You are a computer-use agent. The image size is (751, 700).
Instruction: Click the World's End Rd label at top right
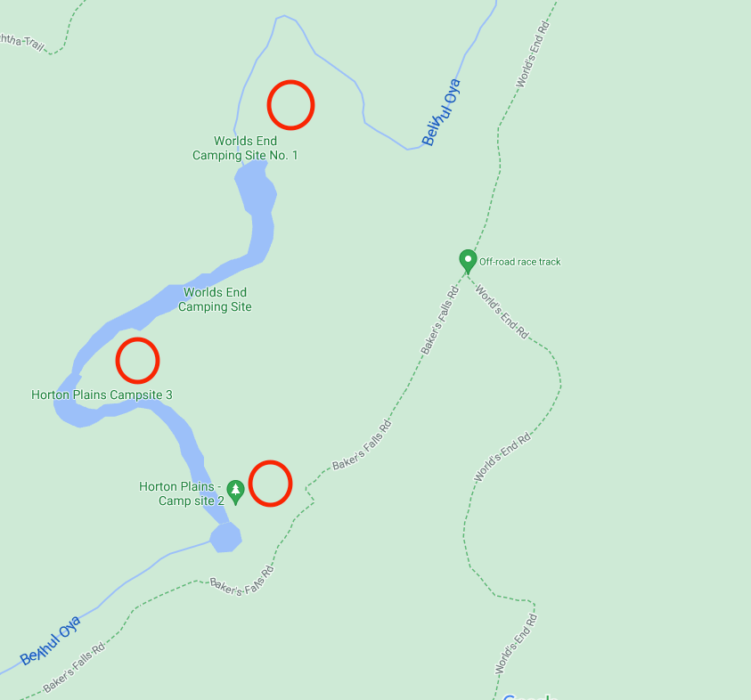click(532, 54)
